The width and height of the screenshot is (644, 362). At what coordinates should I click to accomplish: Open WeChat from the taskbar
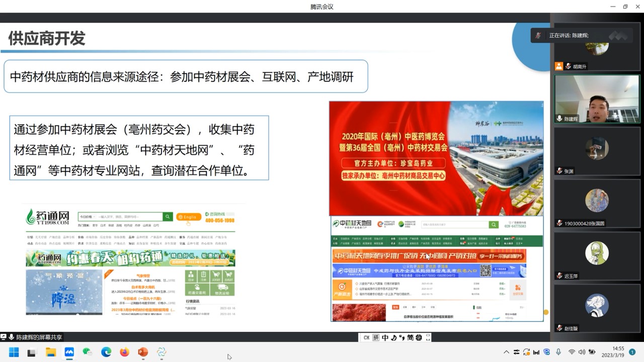pyautogui.click(x=88, y=352)
